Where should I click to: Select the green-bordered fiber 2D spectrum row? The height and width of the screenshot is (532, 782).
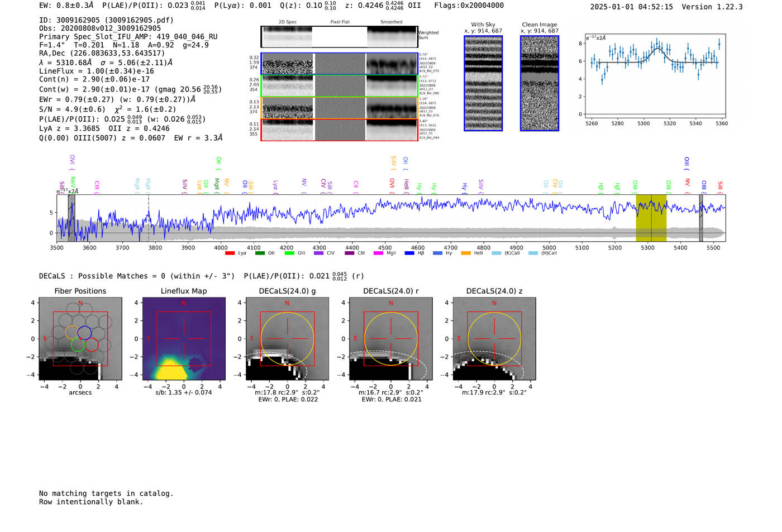pos(339,86)
